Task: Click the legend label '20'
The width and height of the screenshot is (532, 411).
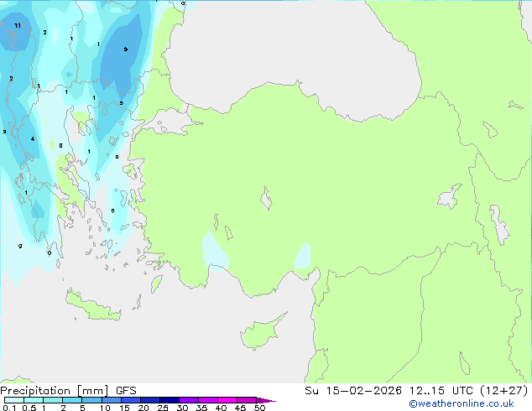Action: point(143,408)
